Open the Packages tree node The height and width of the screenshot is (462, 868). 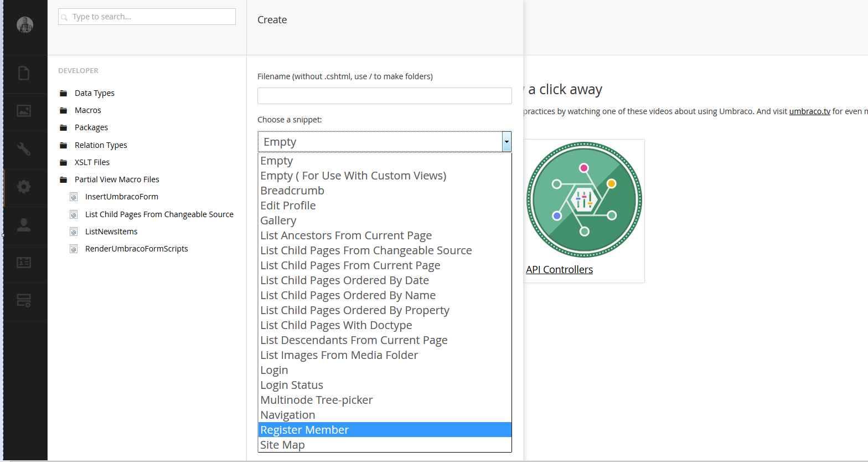[91, 127]
